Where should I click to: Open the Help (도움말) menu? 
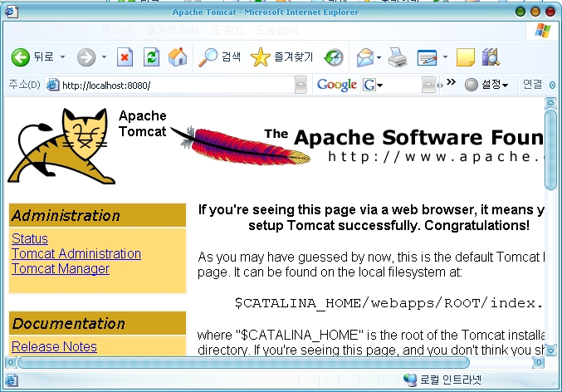pos(277,31)
